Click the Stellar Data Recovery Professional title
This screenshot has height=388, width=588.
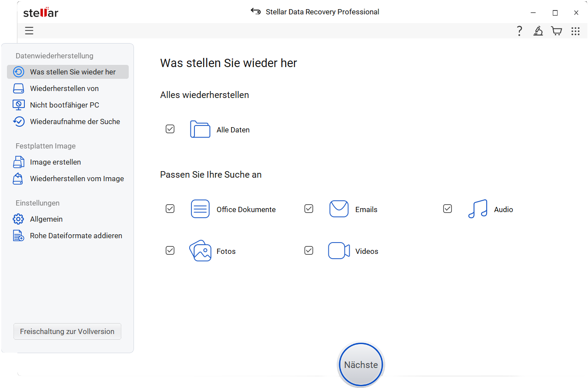coord(322,12)
